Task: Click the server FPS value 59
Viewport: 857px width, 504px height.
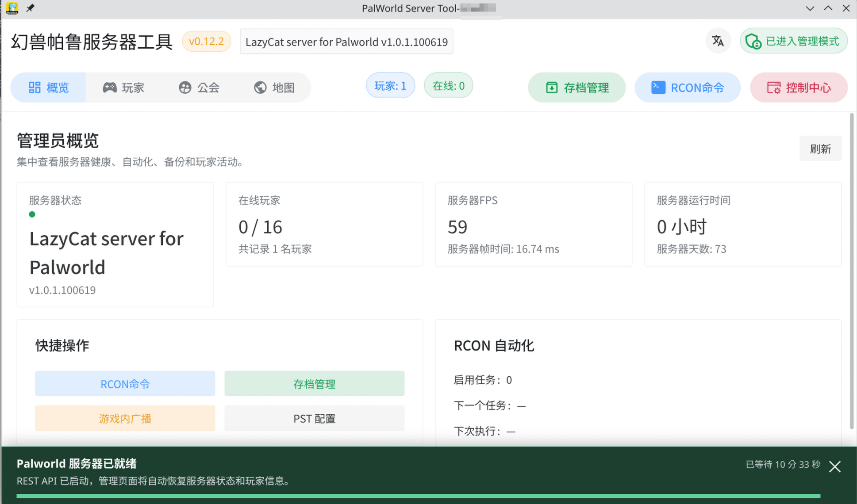Action: point(457,227)
